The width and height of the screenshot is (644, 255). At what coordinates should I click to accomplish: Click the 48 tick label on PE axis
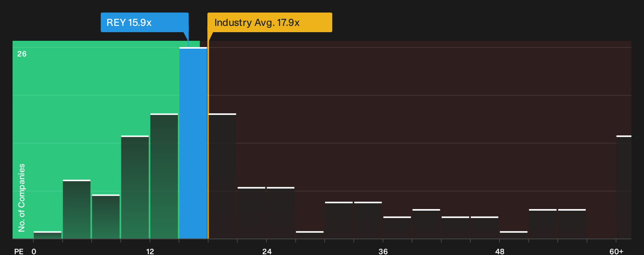coord(499,251)
